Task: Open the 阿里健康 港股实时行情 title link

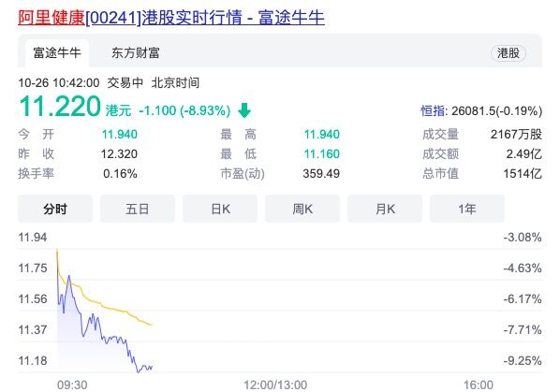Action: pos(171,18)
